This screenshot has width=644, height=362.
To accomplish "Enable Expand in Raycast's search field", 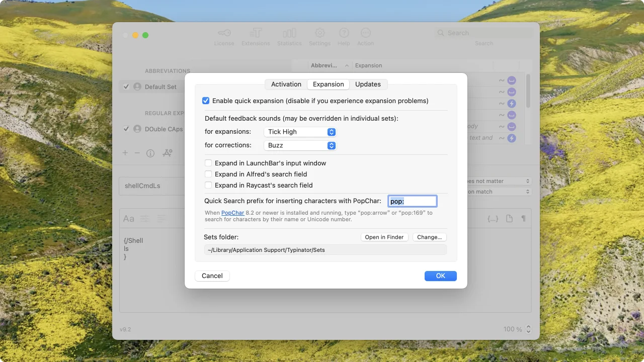I will (x=208, y=185).
